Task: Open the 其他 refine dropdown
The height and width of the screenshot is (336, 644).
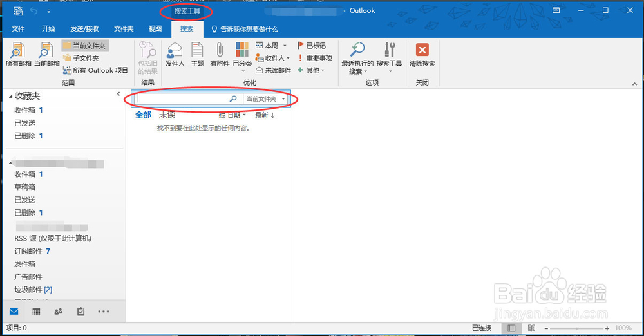Action: coord(311,70)
